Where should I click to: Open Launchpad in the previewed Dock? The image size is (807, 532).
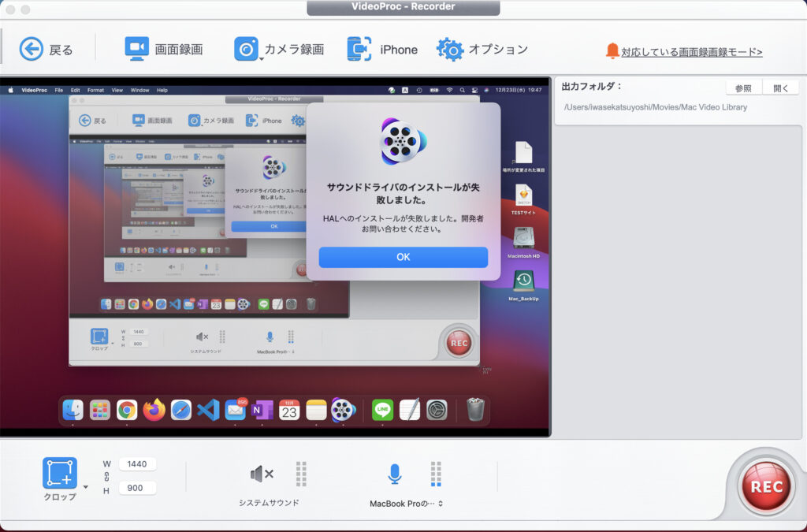pos(100,410)
